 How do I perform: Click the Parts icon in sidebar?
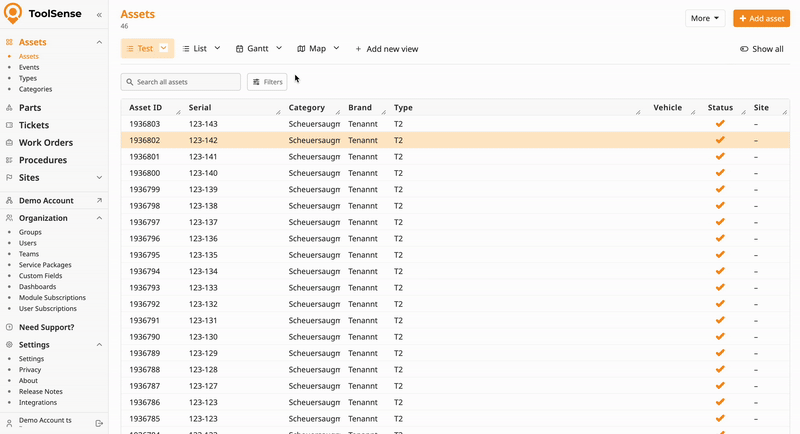tap(9, 107)
